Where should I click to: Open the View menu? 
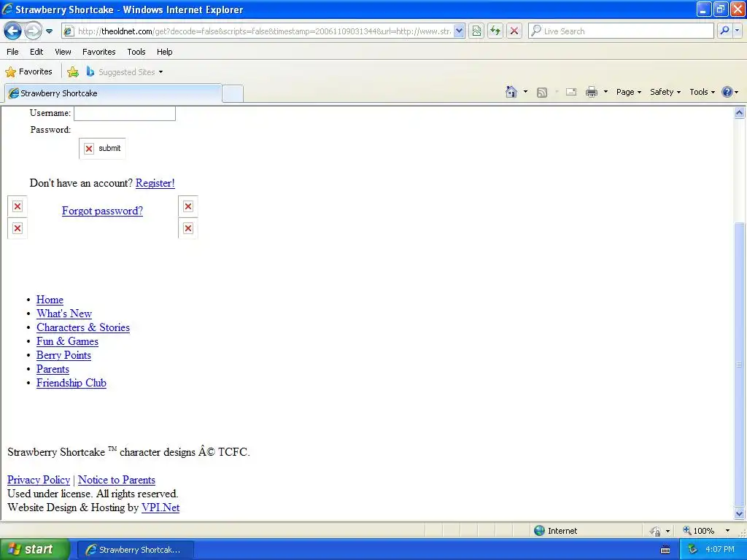pyautogui.click(x=63, y=52)
